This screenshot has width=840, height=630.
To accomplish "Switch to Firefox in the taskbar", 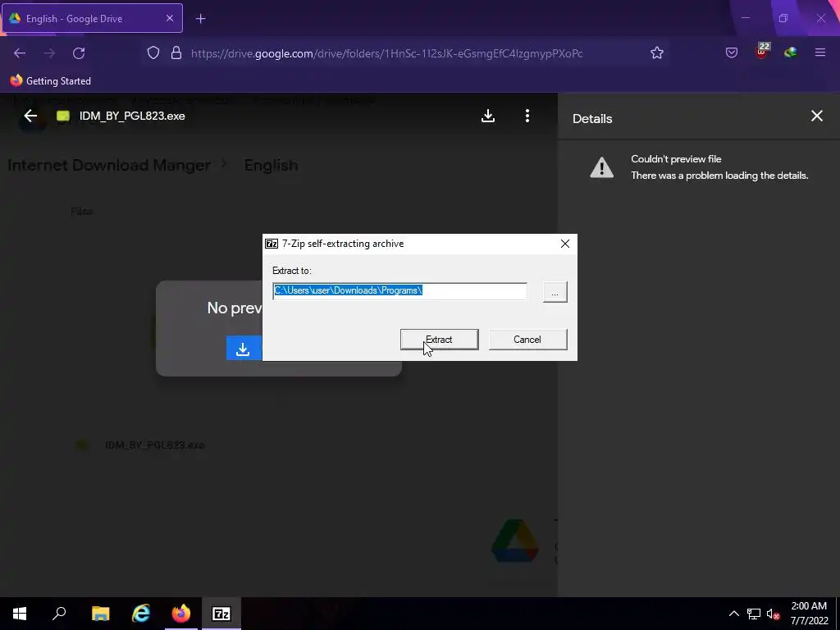I will (181, 614).
